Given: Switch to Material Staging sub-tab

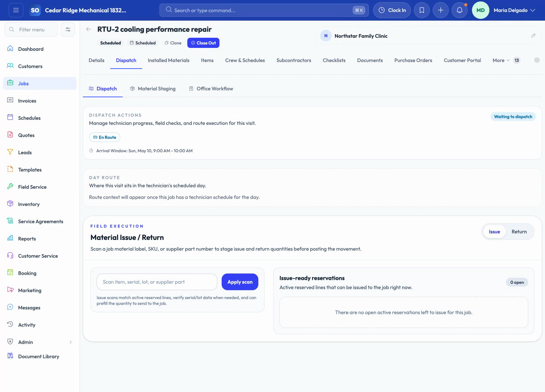Looking at the screenshot, I should click(x=153, y=89).
